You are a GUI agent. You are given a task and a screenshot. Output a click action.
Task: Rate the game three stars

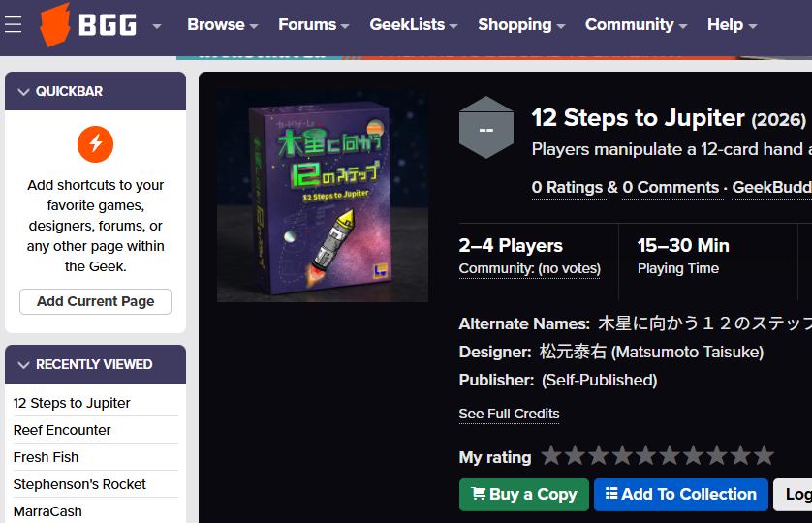pyautogui.click(x=599, y=455)
